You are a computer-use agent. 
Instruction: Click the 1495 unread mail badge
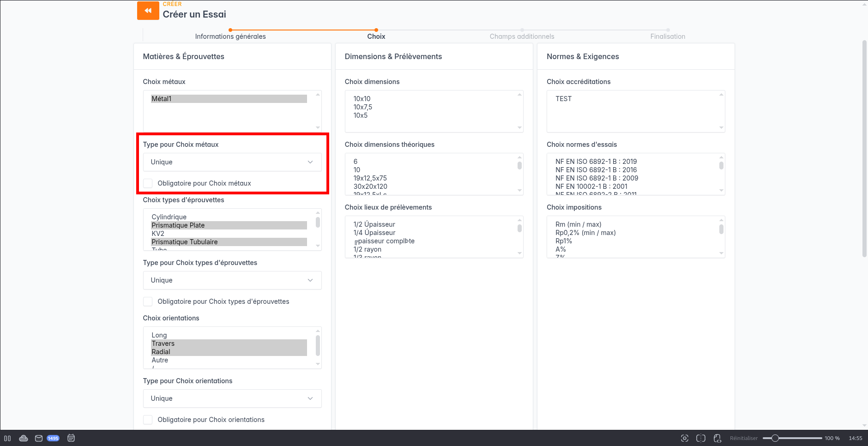tap(53, 438)
